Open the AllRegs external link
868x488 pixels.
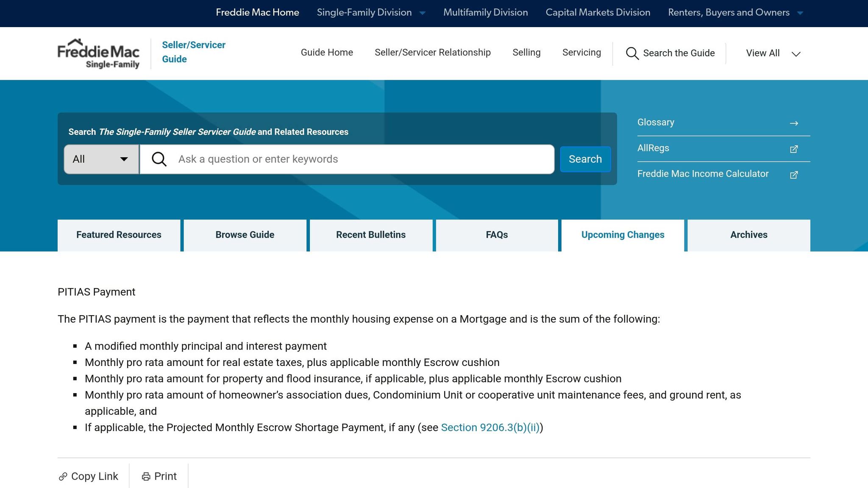(653, 148)
